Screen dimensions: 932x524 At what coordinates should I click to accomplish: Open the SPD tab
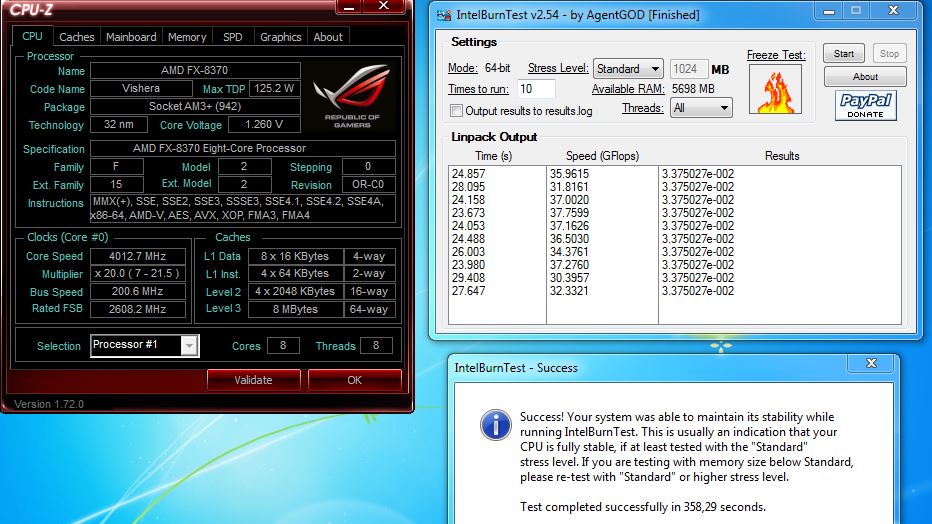coord(232,37)
